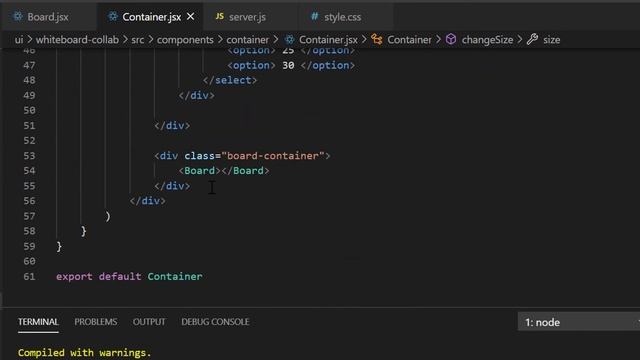This screenshot has height=360, width=640.
Task: Click the closing </select> tag
Action: (x=230, y=80)
